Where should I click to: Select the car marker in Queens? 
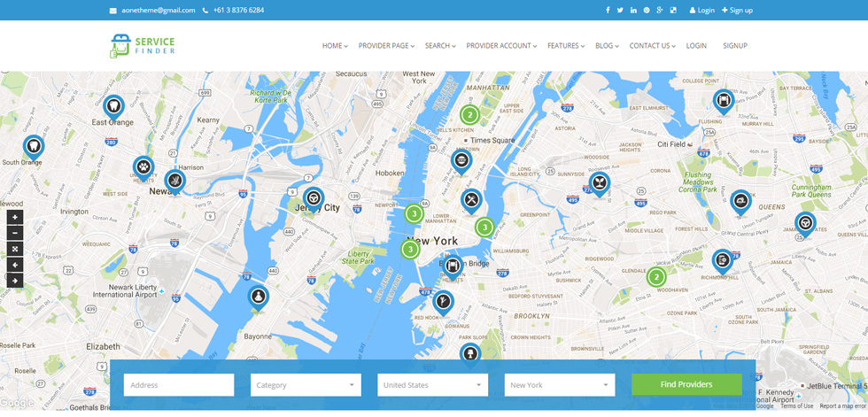pyautogui.click(x=740, y=203)
